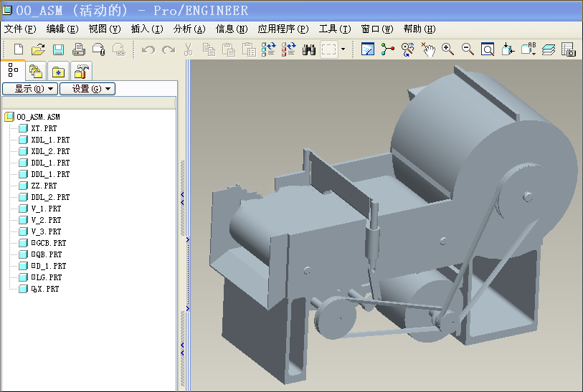Viewport: 583px width, 392px height.
Task: Save the model with the floppy disk icon
Action: [58, 49]
